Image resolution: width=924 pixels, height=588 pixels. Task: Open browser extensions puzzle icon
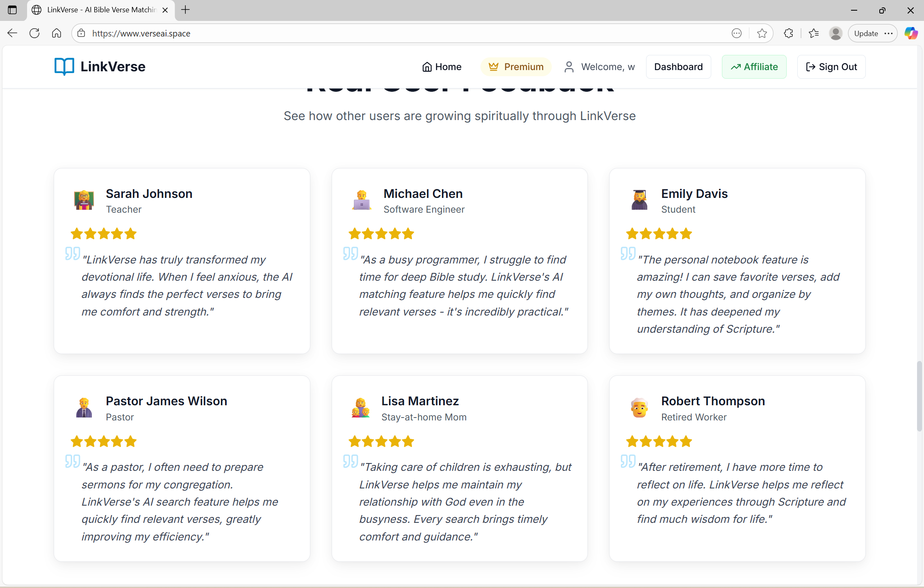tap(788, 33)
